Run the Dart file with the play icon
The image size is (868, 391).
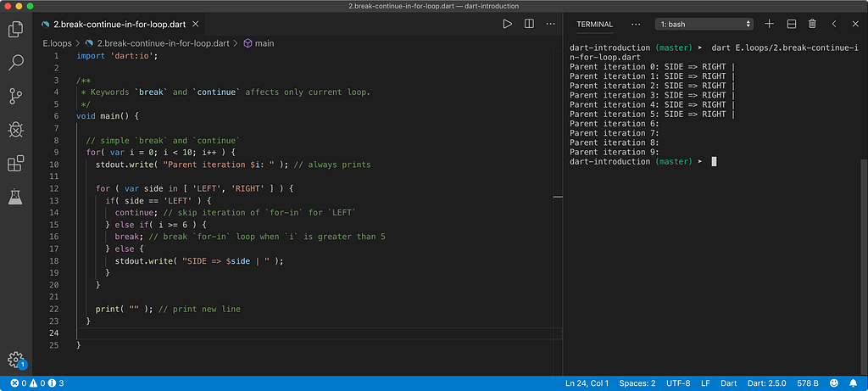[507, 24]
